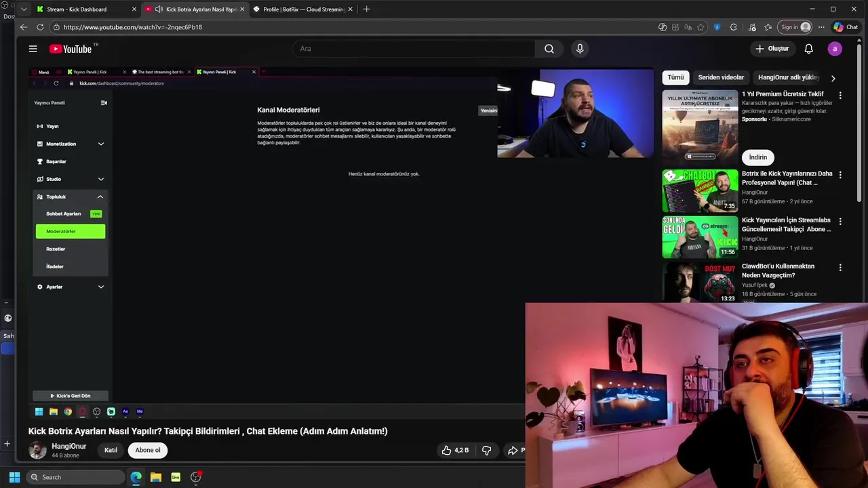868x488 pixels.
Task: Open new browser tab with plus icon
Action: click(366, 9)
